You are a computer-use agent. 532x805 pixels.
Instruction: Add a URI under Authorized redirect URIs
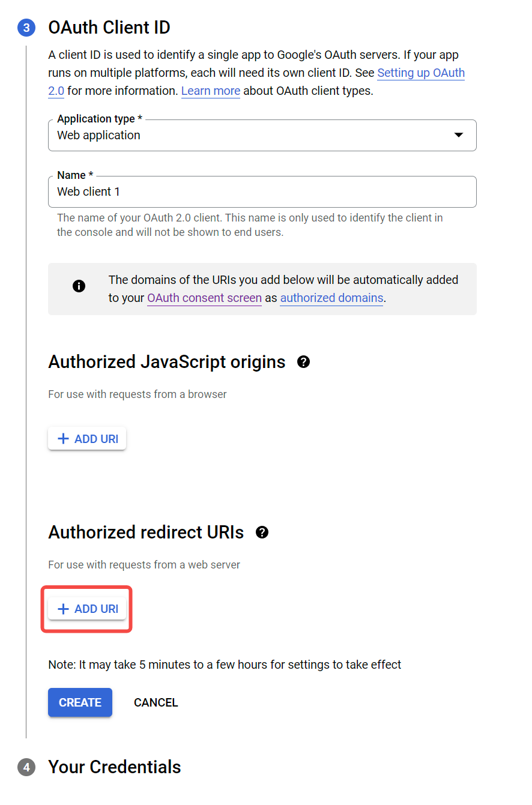[87, 609]
